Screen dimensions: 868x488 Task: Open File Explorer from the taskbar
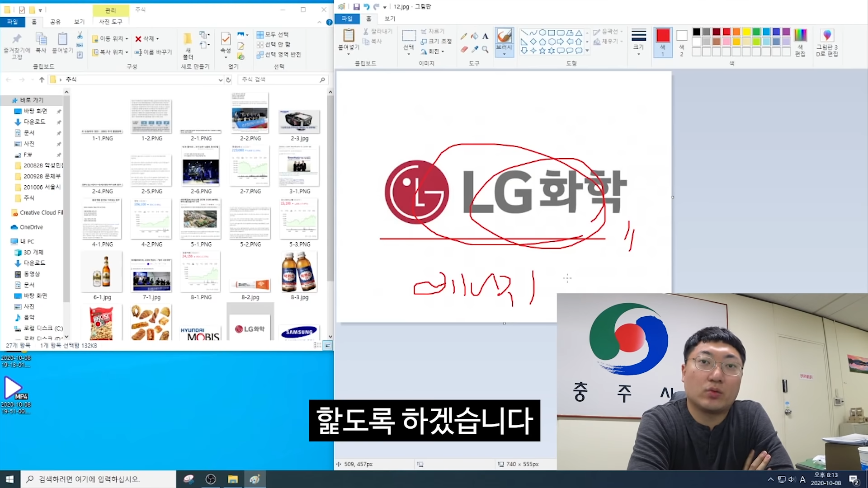click(x=233, y=479)
